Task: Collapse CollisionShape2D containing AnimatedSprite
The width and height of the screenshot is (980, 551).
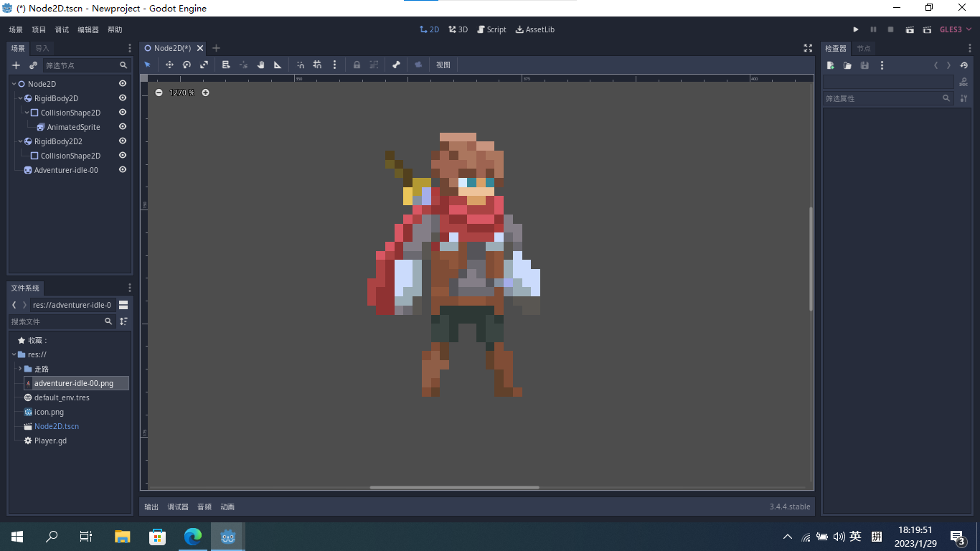Action: 27,113
